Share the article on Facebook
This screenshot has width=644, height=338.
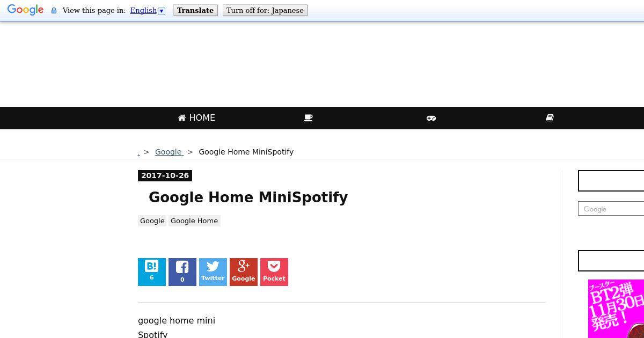tap(182, 272)
